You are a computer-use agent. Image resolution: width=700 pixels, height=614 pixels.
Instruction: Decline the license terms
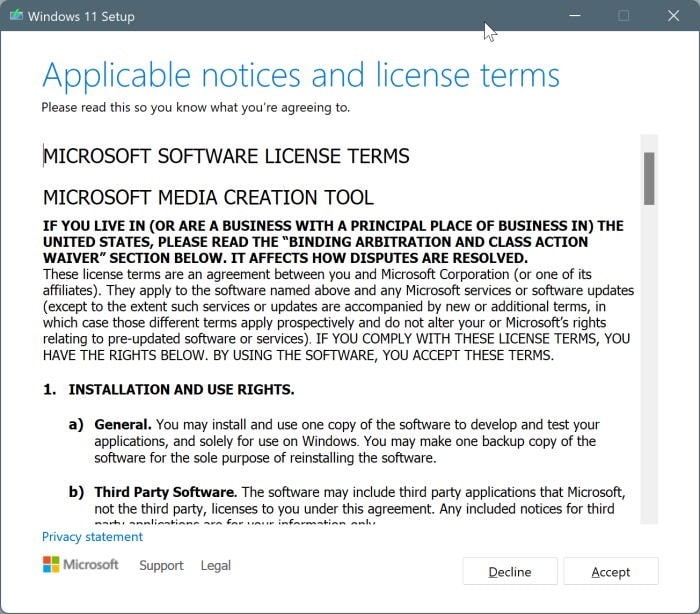510,571
